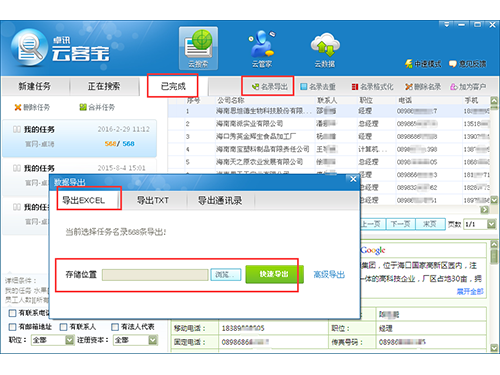Switch to 正在搜索 tab

(104, 86)
